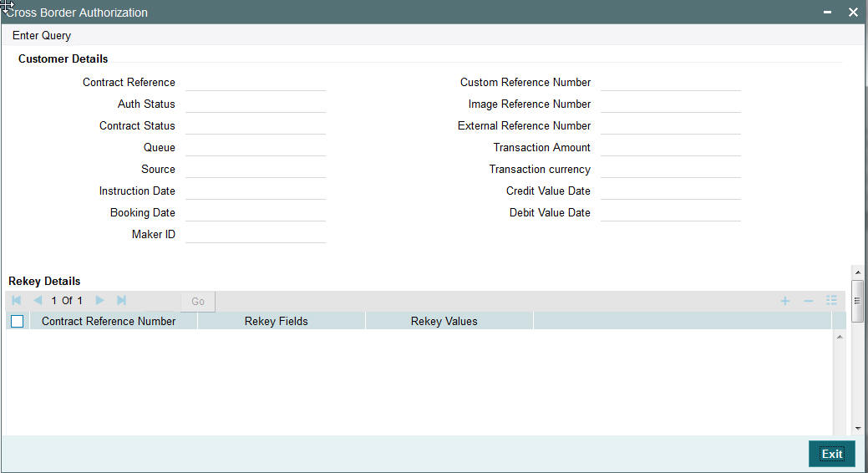The image size is (868, 473).
Task: Go to first page in Rekey Details
Action: coord(17,300)
